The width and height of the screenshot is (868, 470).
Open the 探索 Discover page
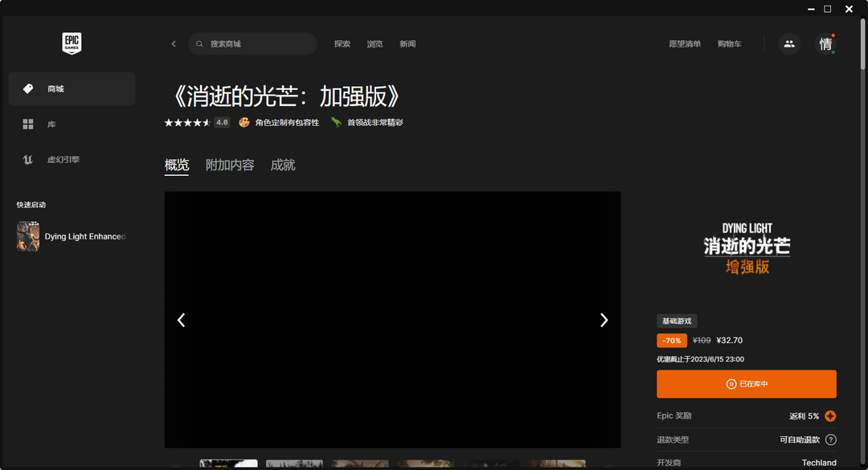[342, 43]
